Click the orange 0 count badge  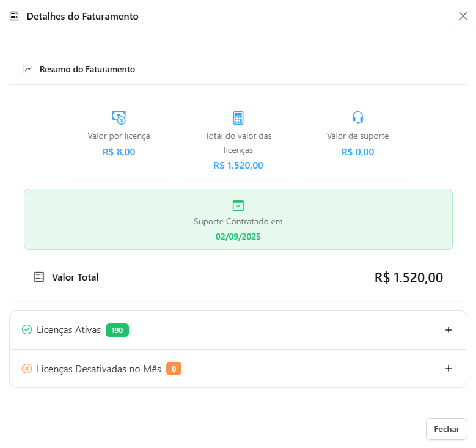click(x=174, y=369)
